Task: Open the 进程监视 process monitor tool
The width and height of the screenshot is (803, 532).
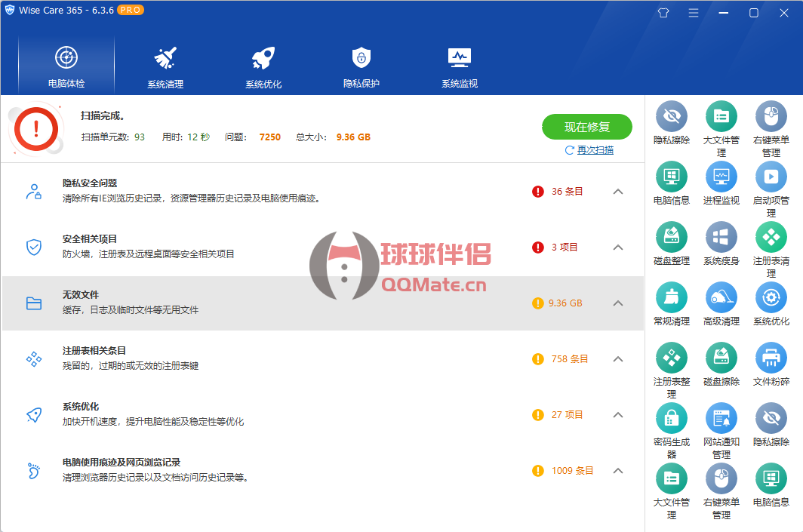Action: (721, 177)
